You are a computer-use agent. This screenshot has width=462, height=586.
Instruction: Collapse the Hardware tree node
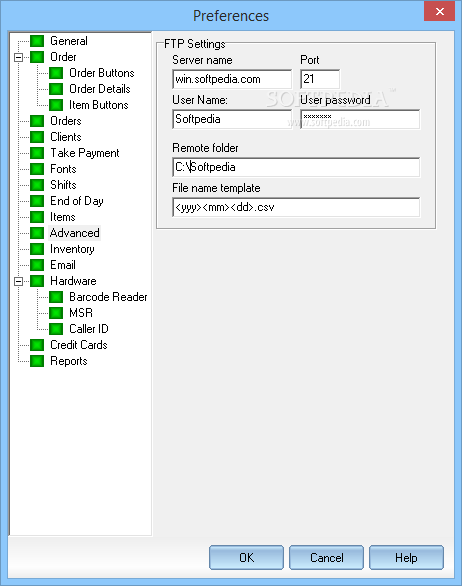pyautogui.click(x=18, y=281)
